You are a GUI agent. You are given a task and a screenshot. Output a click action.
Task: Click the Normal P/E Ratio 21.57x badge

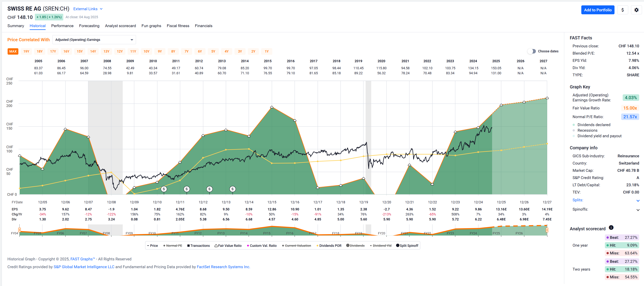(630, 117)
